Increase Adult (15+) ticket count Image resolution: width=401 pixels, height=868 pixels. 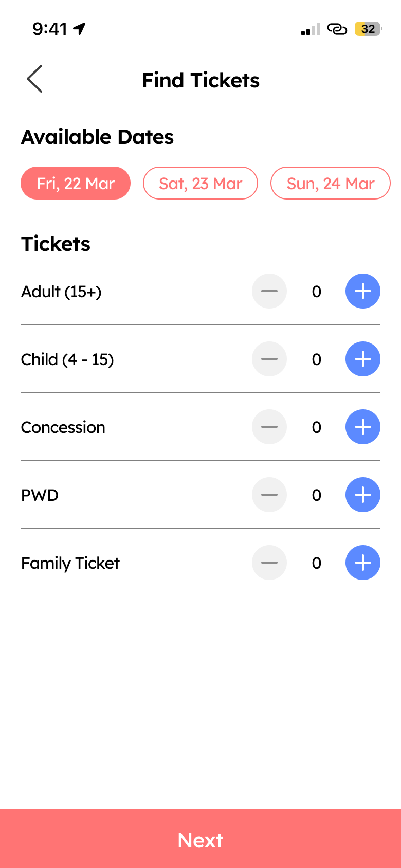click(x=362, y=291)
